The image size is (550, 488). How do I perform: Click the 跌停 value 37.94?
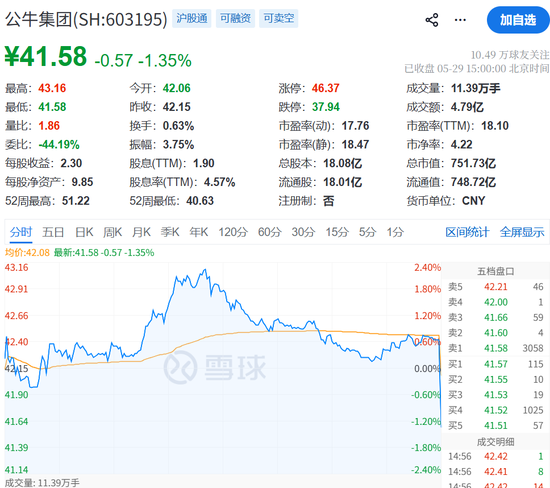326,107
